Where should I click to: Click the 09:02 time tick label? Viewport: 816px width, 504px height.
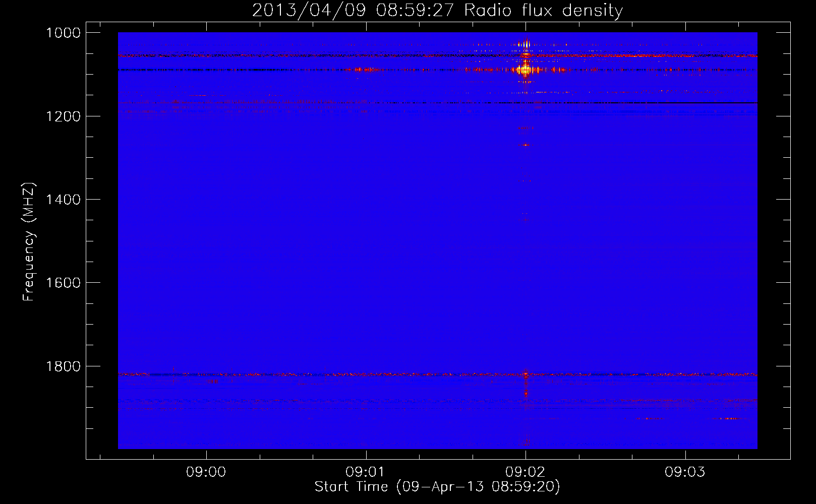[x=525, y=472]
